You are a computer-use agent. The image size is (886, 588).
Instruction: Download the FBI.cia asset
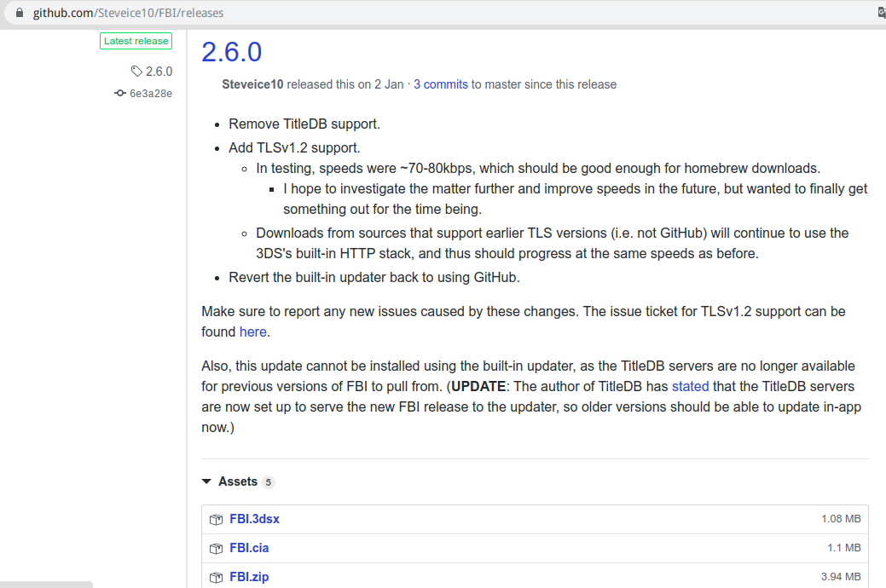[249, 548]
